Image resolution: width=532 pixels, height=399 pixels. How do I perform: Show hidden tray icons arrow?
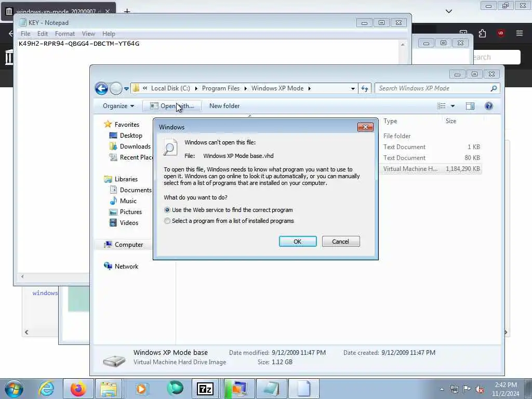(442, 389)
